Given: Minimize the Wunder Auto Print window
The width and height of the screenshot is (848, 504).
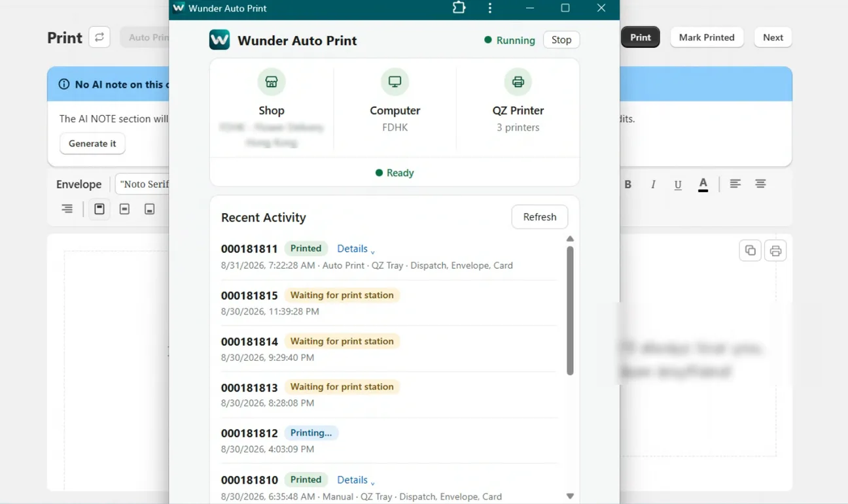Looking at the screenshot, I should point(530,8).
